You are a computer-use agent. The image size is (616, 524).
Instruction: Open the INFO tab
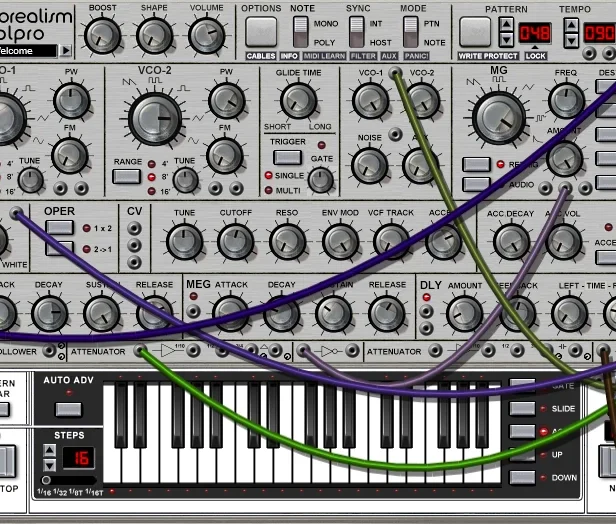[x=289, y=56]
